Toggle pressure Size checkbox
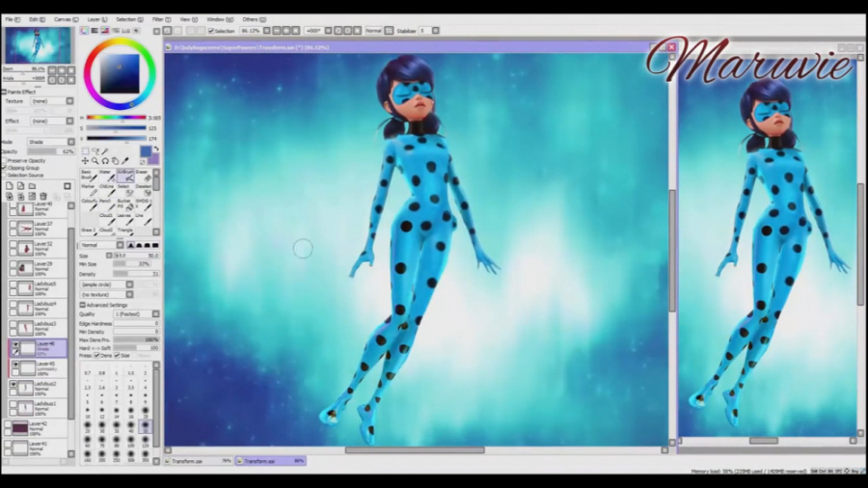The image size is (868, 488). tap(117, 355)
